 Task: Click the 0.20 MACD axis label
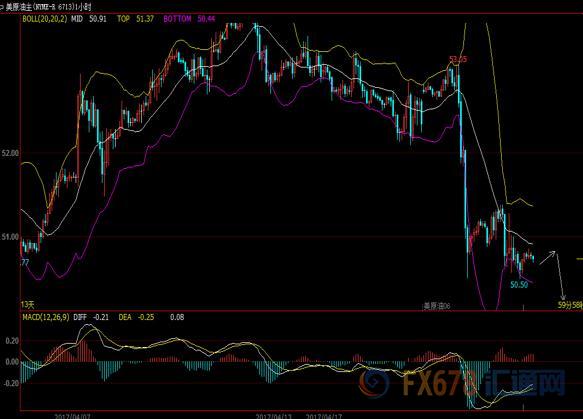(12, 341)
